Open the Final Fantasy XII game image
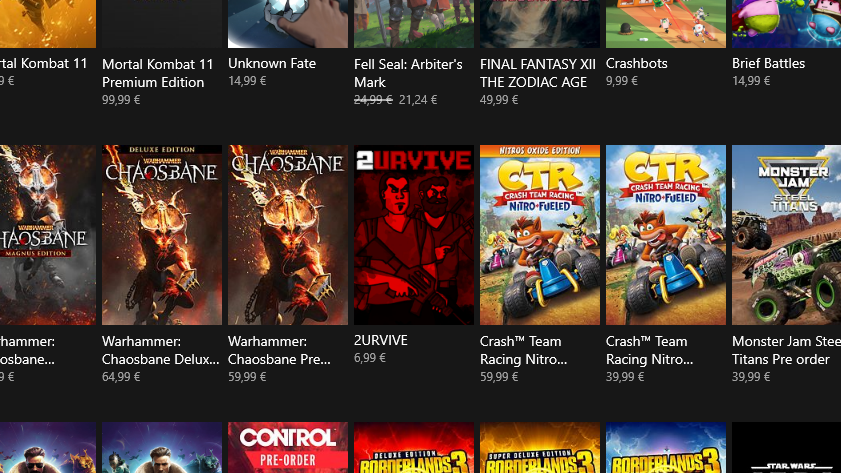Screen dimensions: 841x473 point(540,24)
